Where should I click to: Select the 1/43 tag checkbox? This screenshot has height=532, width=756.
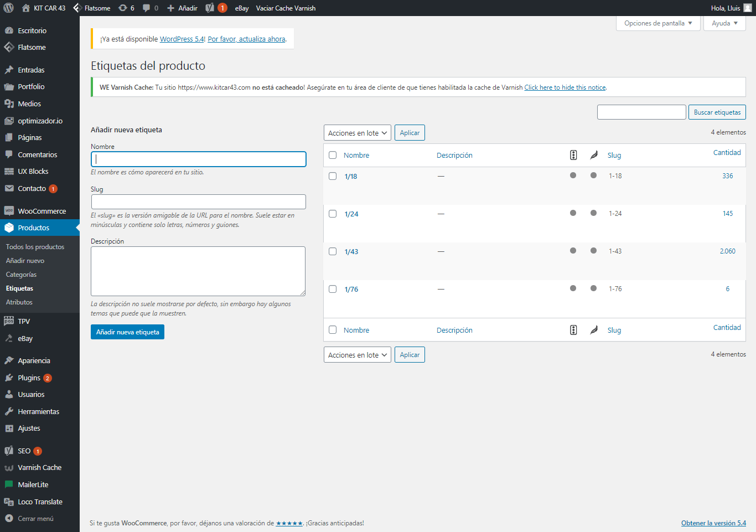[333, 251]
